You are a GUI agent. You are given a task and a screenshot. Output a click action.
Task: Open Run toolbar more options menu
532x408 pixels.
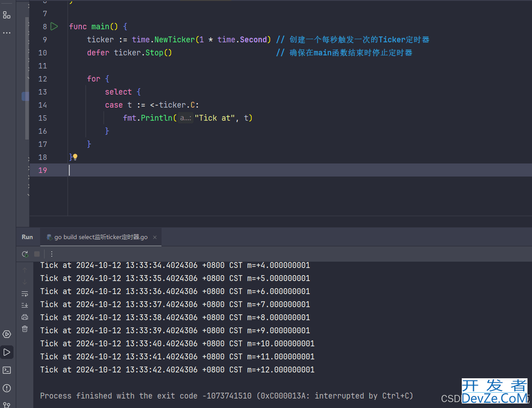(x=52, y=254)
